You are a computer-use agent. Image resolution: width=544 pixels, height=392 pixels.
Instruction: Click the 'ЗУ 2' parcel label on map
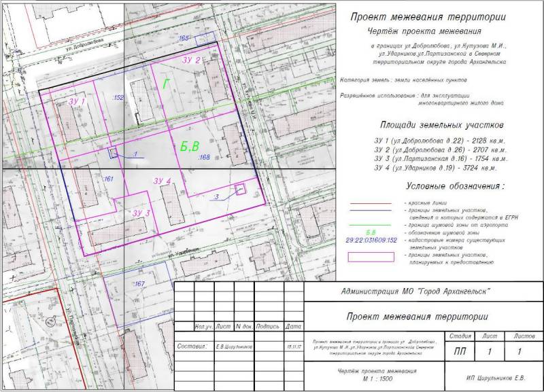[190, 60]
